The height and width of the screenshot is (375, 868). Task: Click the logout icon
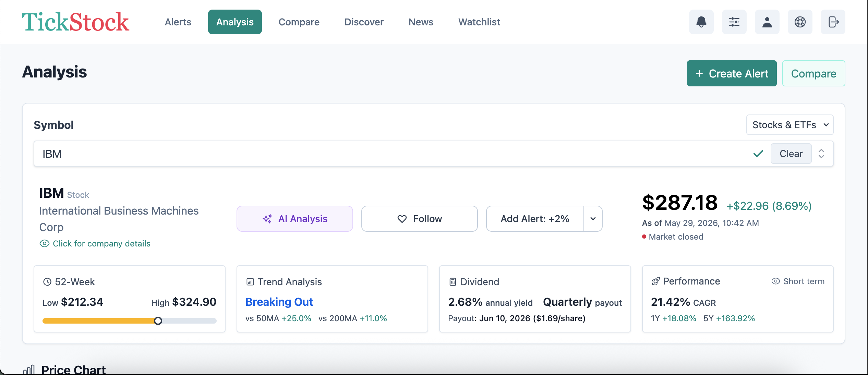click(x=833, y=22)
